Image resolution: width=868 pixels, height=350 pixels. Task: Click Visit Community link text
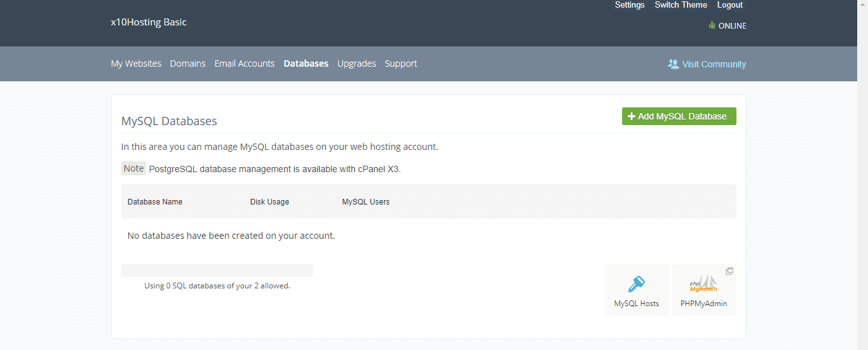pyautogui.click(x=714, y=64)
